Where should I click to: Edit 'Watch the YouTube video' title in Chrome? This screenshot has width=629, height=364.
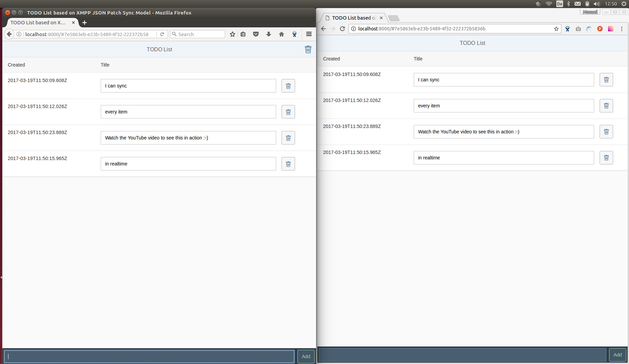(x=504, y=132)
